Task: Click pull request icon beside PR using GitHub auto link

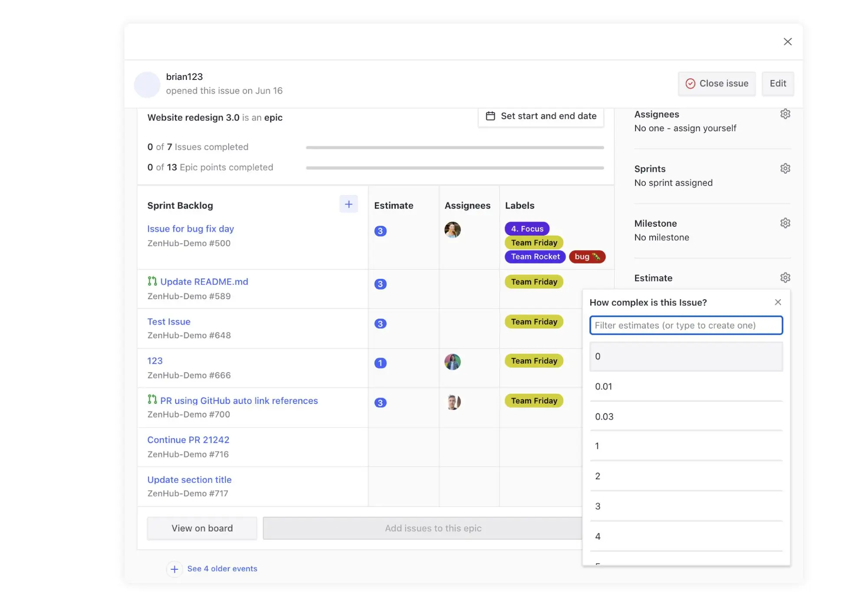Action: point(152,399)
